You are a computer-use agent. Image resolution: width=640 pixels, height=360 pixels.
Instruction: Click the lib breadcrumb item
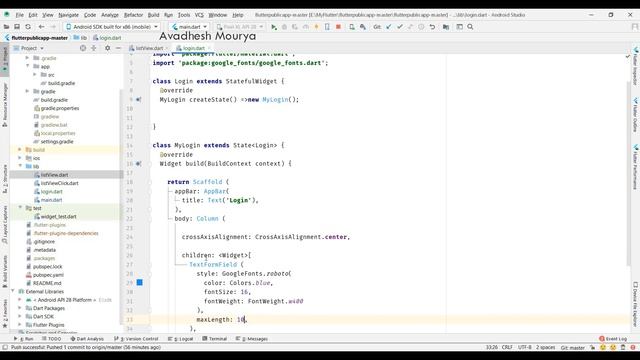point(80,38)
